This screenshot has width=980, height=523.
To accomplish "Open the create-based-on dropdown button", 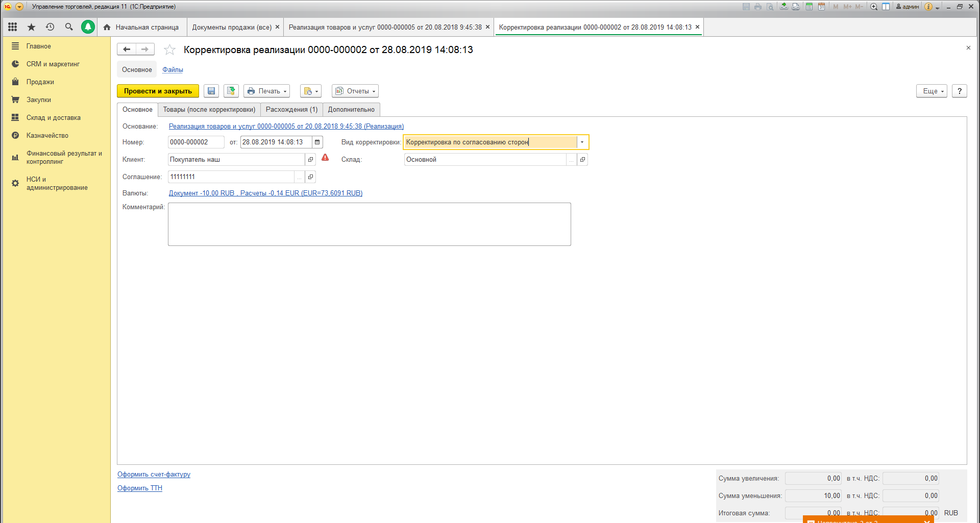I will (310, 91).
